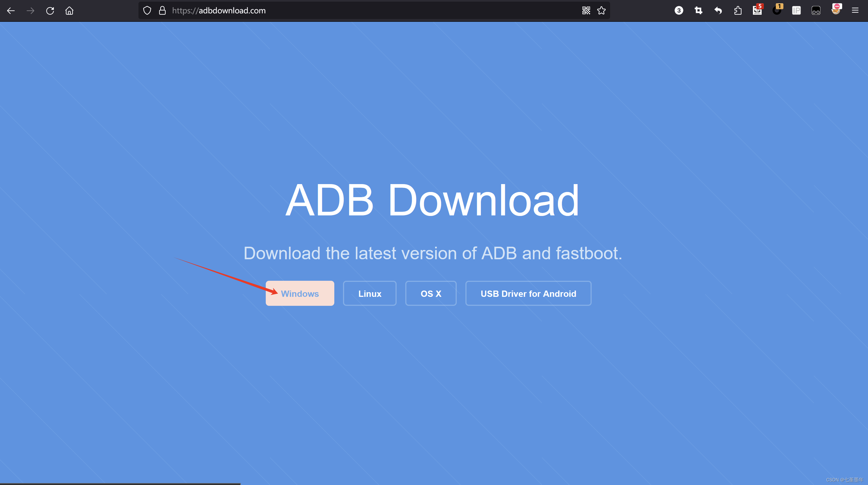
Task: Go to the browser home page
Action: pos(69,11)
